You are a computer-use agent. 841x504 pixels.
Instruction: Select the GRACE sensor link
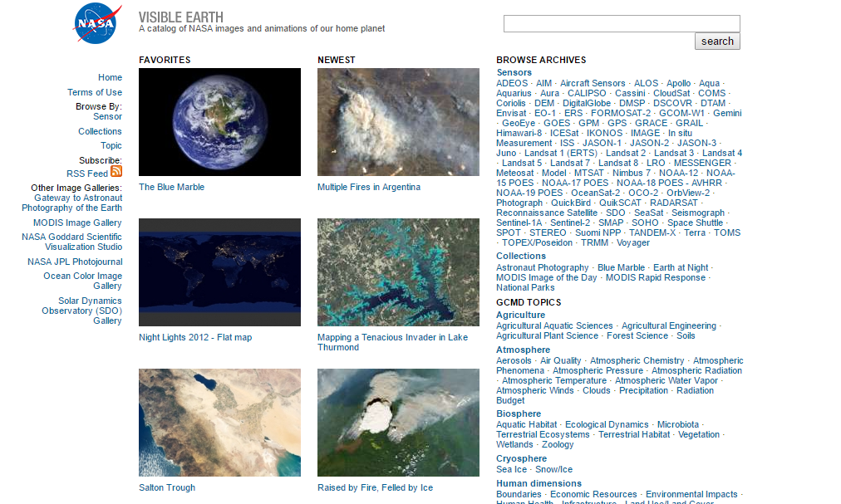pyautogui.click(x=652, y=124)
